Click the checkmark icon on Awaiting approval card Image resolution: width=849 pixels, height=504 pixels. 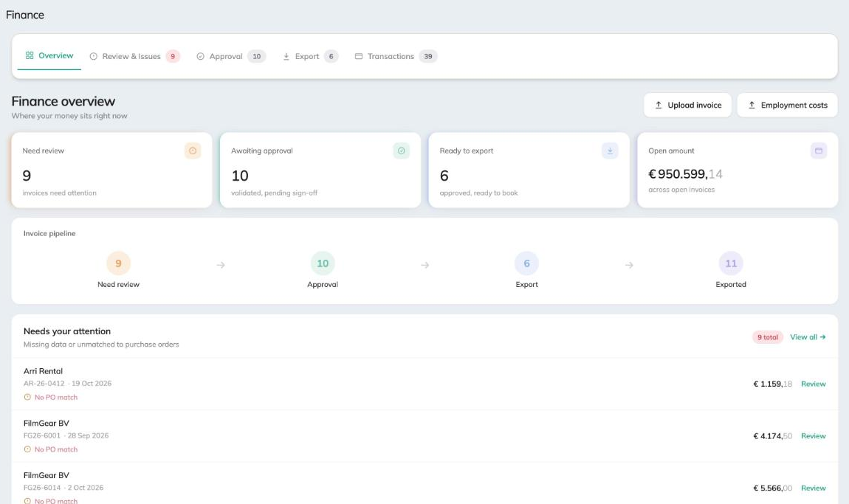coord(401,151)
